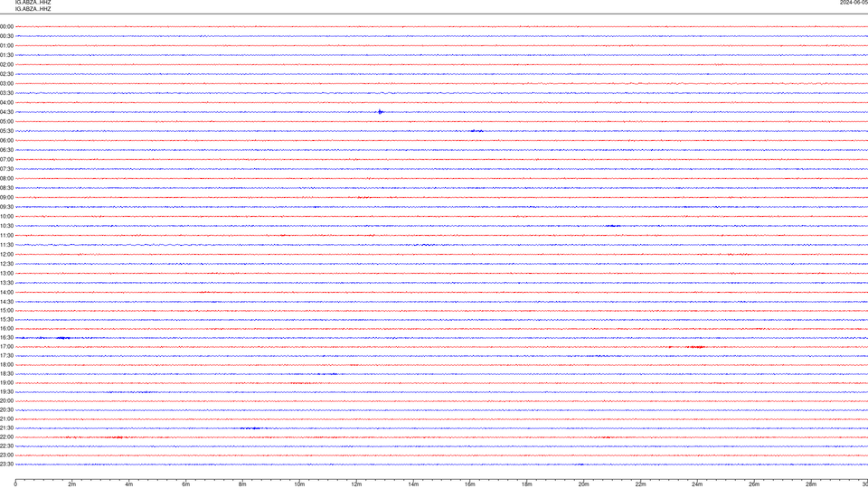The height and width of the screenshot is (488, 868).
Task: Click the 6m tick label on time axis
Action: point(186,484)
